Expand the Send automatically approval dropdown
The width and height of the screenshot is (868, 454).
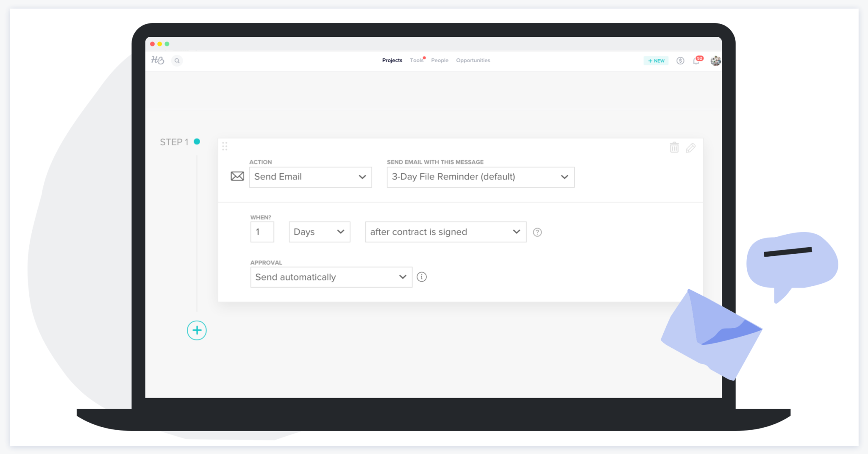[331, 277]
